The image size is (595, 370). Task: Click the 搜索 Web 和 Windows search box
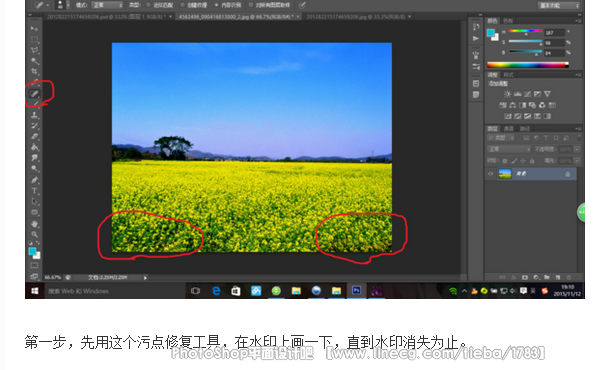pos(114,291)
